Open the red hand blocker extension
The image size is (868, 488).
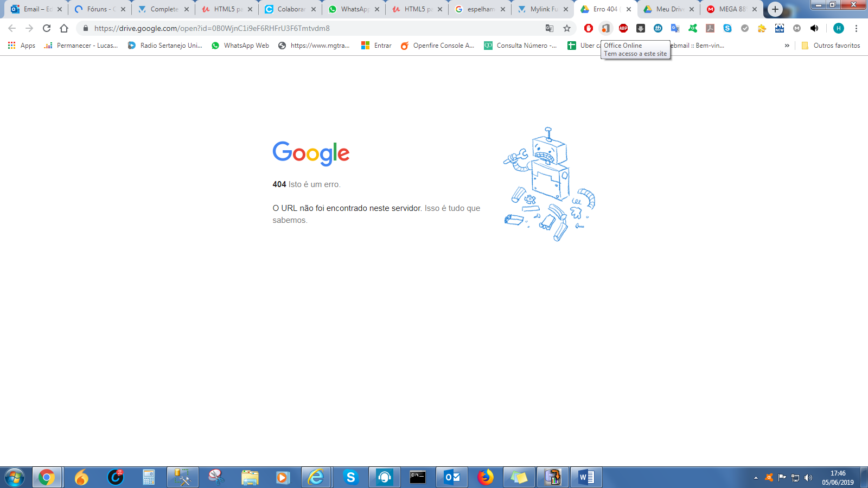(589, 28)
